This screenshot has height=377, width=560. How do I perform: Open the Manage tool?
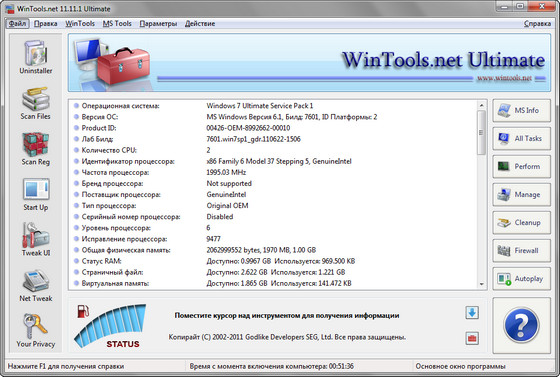click(521, 195)
